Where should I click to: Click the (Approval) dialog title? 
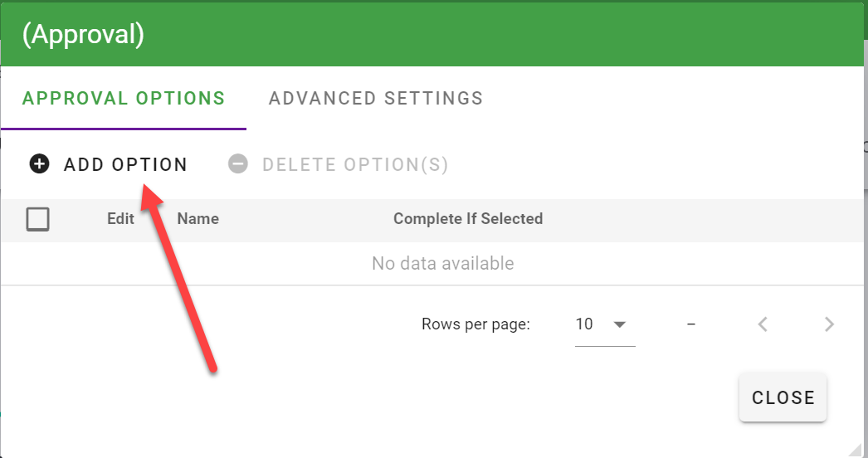click(x=83, y=34)
